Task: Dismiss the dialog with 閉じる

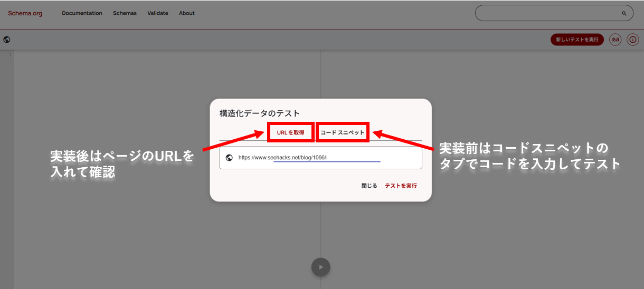Action: point(370,186)
